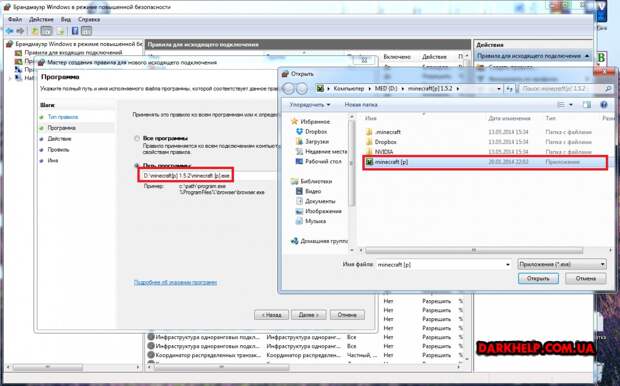Click the file list horizontal scrollbar
The image size is (620, 386).
(474, 250)
